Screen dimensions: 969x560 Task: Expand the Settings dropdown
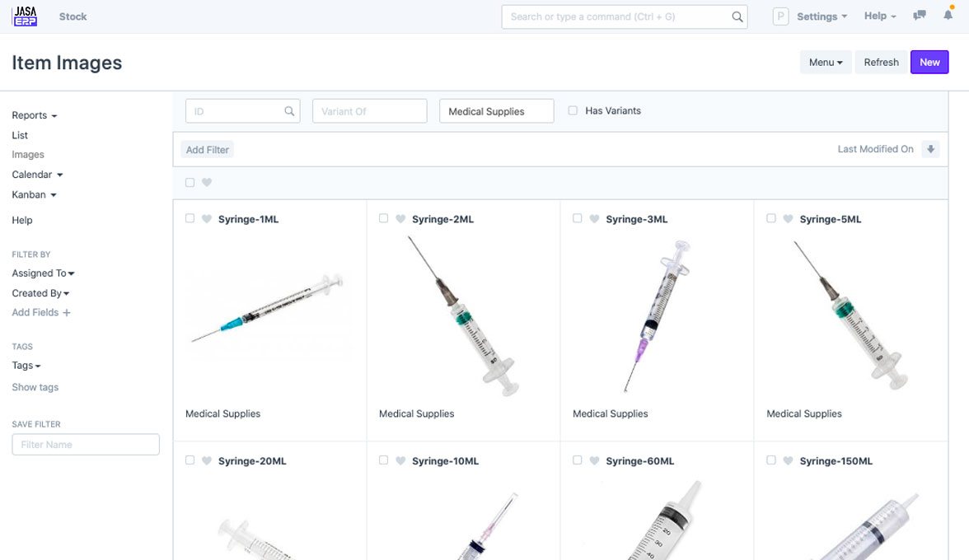click(x=822, y=16)
